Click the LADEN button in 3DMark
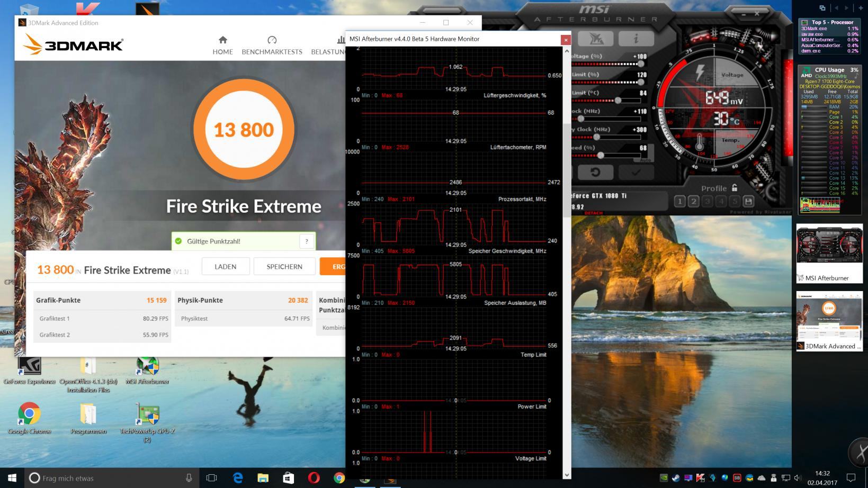 click(226, 266)
